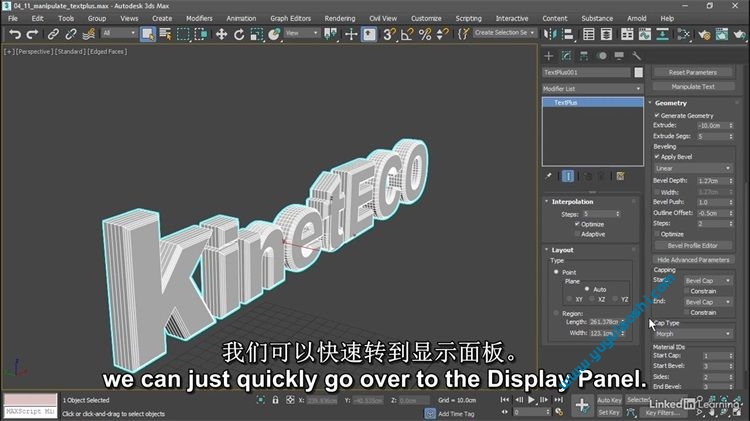Screen dimensions: 750x421
Task: Enable the Adaptive checkbox
Action: coord(577,234)
